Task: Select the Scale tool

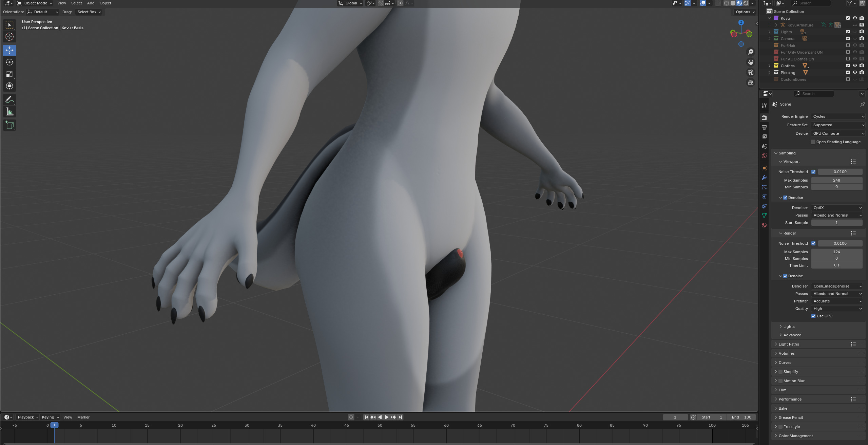Action: [x=9, y=74]
